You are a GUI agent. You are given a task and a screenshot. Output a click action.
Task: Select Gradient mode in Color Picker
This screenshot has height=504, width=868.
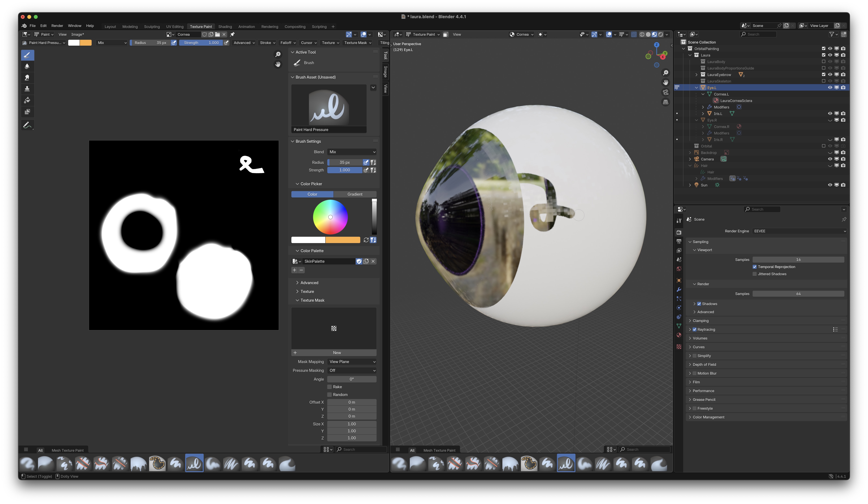tap(355, 195)
